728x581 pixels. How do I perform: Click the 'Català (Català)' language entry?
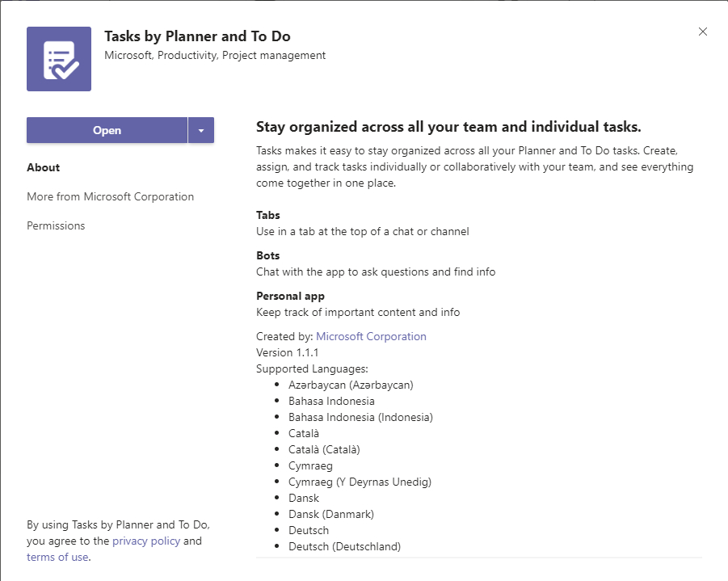pos(324,449)
